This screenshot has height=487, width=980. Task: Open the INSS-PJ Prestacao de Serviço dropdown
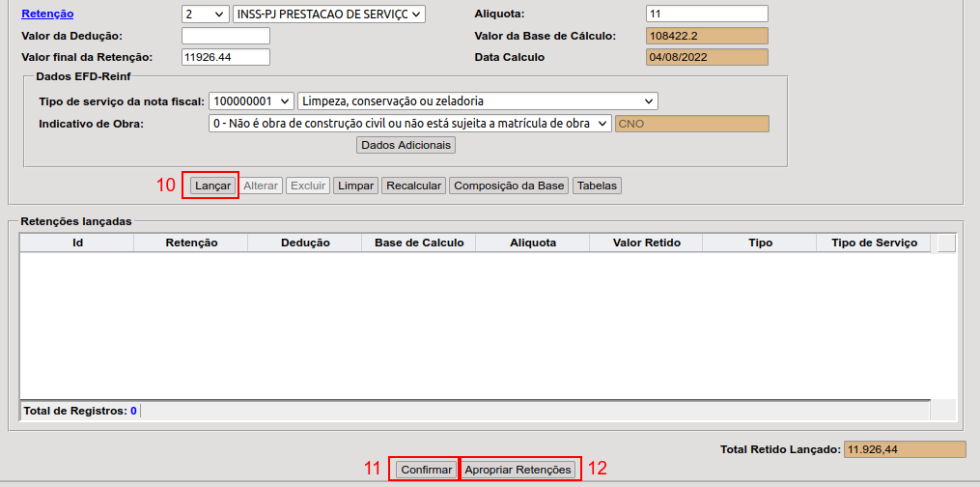[328, 14]
